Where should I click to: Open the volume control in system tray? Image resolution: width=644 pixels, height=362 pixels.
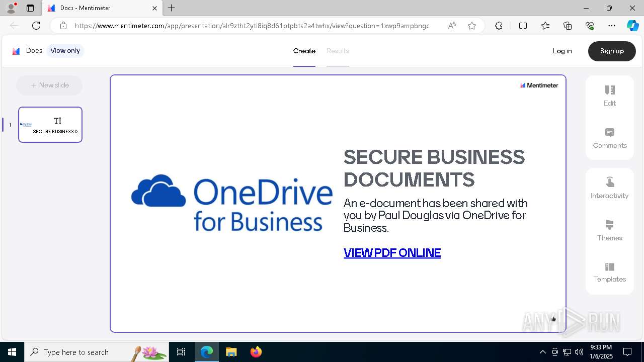pyautogui.click(x=579, y=352)
